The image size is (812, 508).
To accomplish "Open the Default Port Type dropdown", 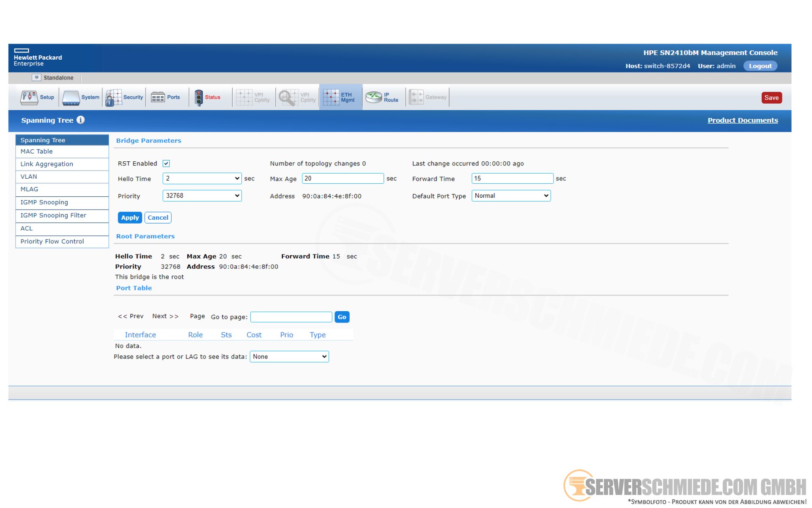I will point(511,196).
